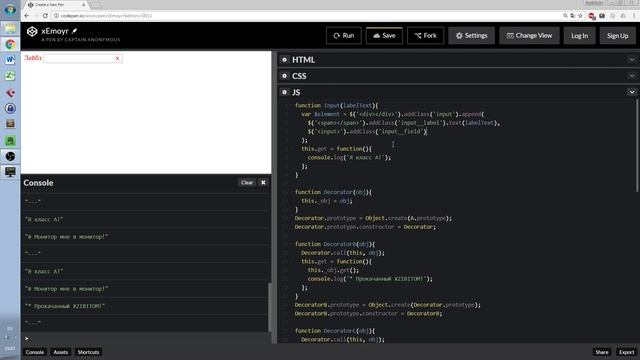Select the 'Create a New Pen' browser tab

[55, 4]
